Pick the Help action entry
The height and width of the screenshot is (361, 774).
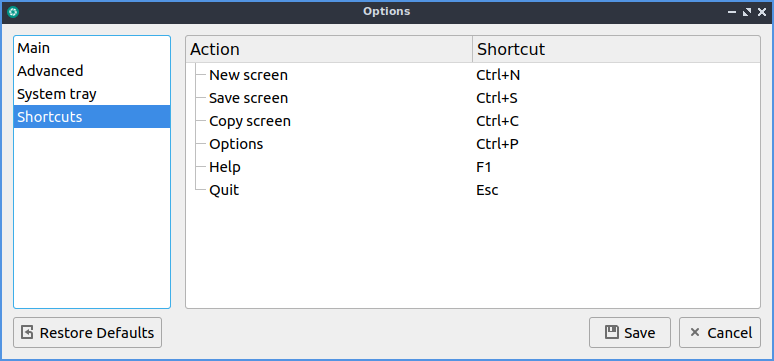[x=473, y=167]
